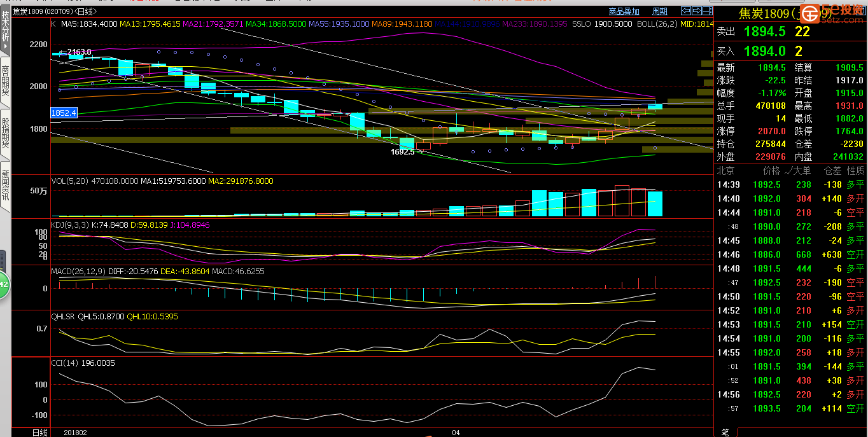
Task: Toggle the side panel layout icon
Action: (708, 11)
